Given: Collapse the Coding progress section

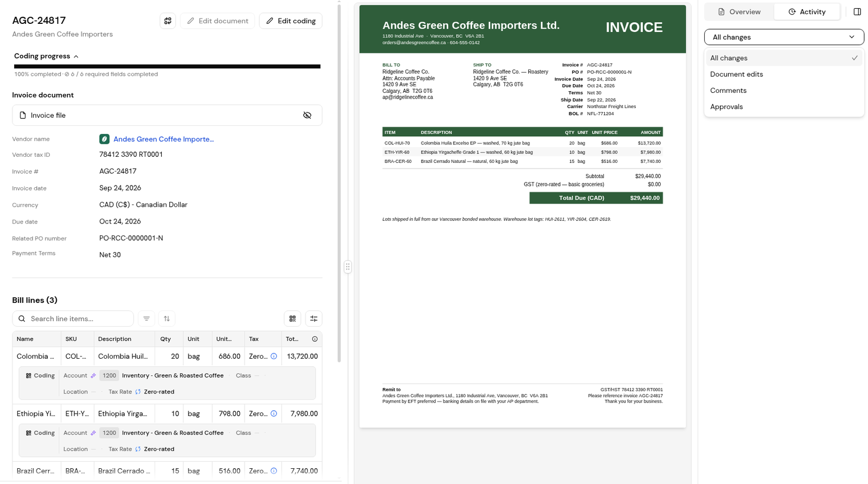Looking at the screenshot, I should pyautogui.click(x=47, y=56).
